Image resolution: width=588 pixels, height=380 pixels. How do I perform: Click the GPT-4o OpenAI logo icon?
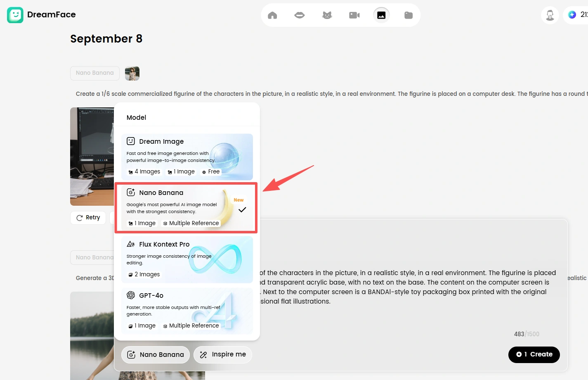coord(131,295)
